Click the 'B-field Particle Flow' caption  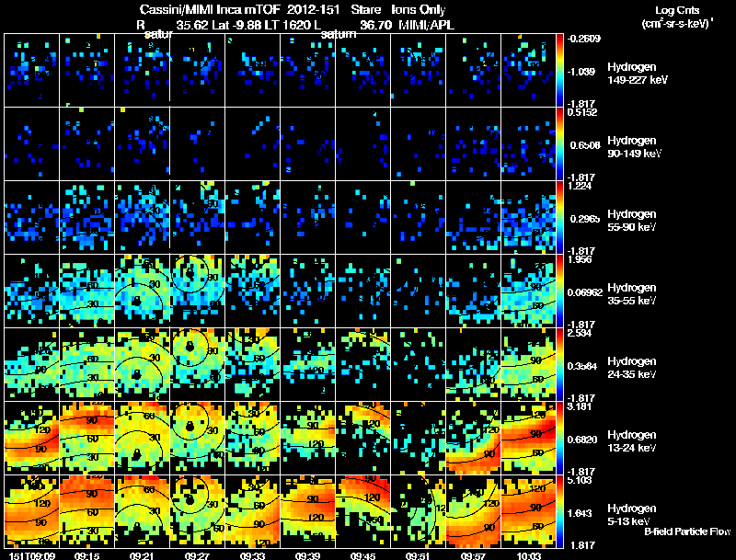687,531
